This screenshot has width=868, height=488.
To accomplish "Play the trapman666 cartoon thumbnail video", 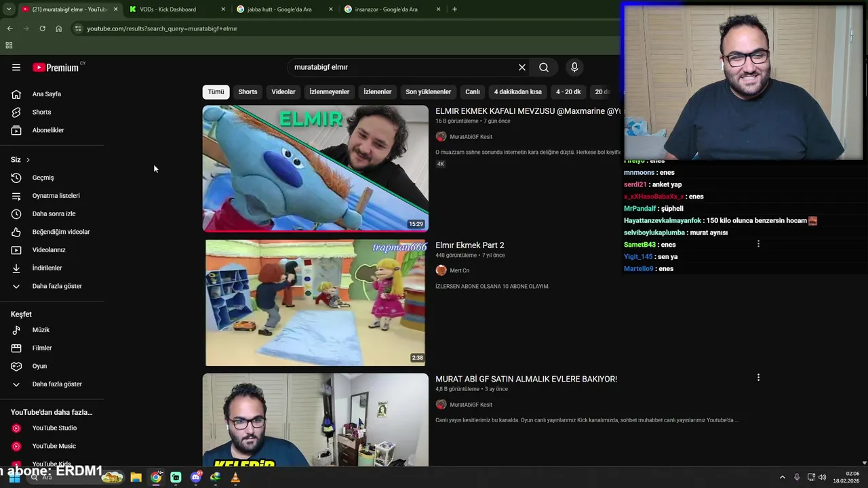I will pyautogui.click(x=315, y=302).
